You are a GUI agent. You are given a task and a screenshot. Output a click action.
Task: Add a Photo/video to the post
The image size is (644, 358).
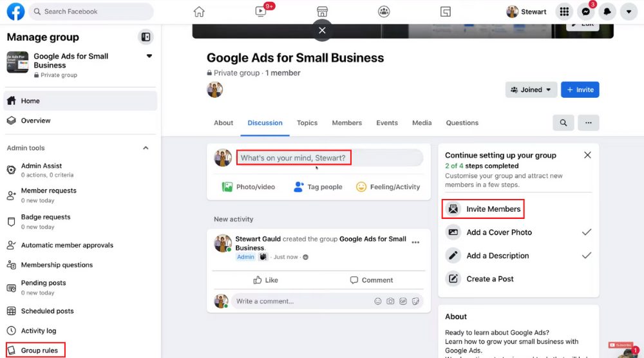tap(248, 187)
